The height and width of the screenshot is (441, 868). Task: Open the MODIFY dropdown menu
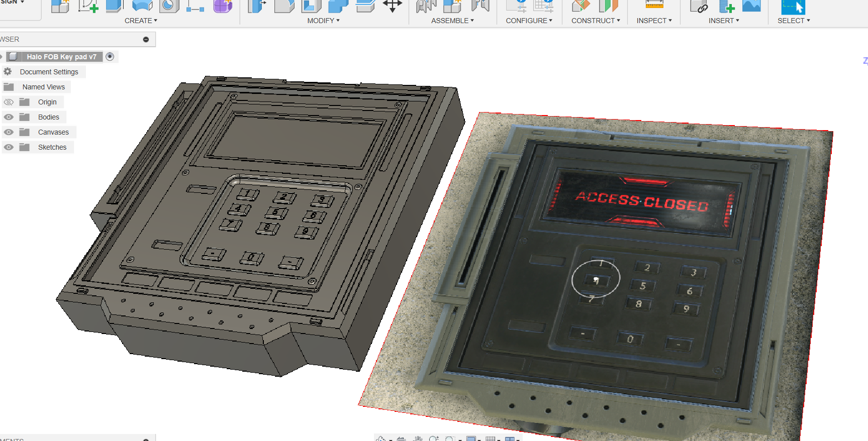(324, 21)
